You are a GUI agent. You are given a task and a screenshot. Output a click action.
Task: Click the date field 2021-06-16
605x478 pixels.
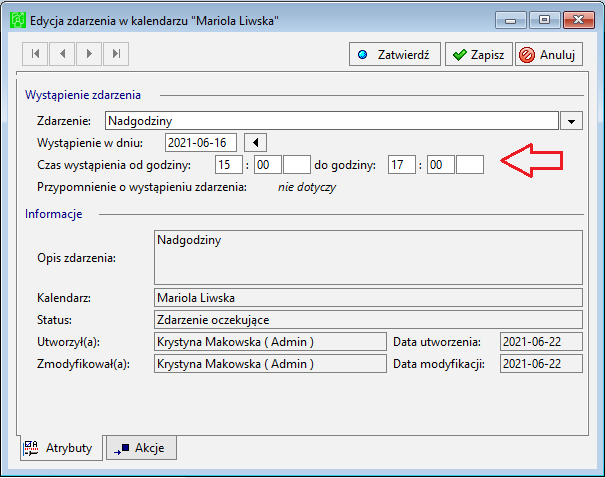(x=201, y=143)
